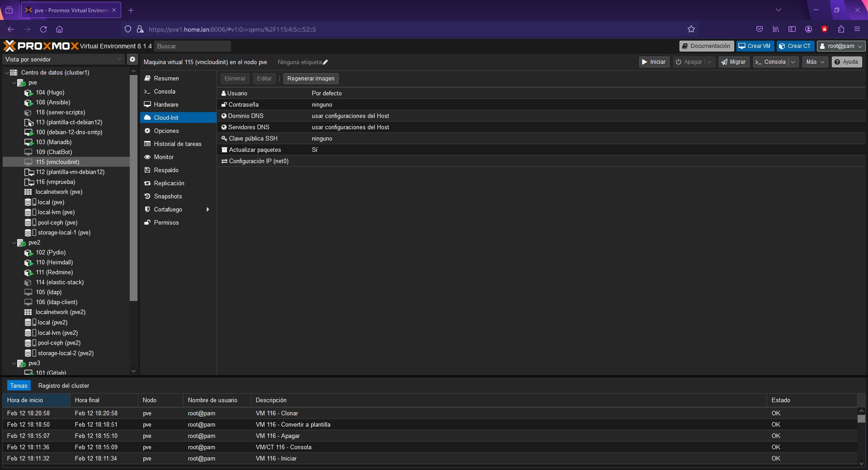Open the Firefox application menu
Screen dimensions: 868x470
click(857, 29)
